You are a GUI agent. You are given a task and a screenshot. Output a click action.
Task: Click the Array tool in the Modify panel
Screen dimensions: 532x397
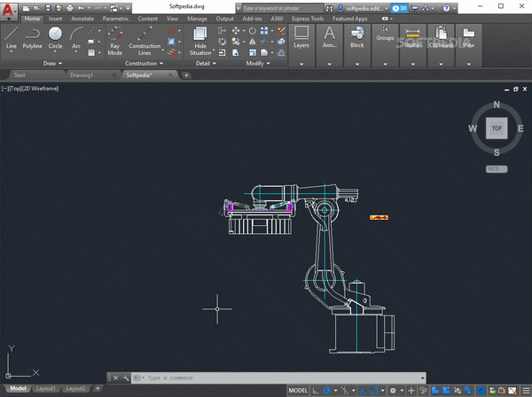pyautogui.click(x=264, y=31)
